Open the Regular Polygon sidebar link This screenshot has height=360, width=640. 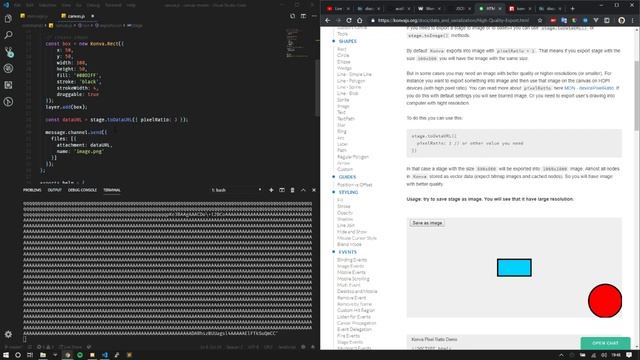[x=353, y=157]
